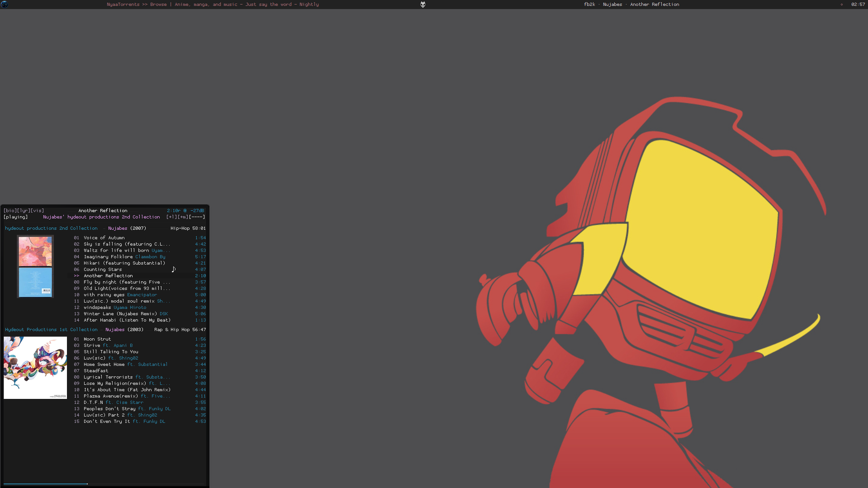Click the NyaaTorrents browser window title
This screenshot has height=488, width=868.
coord(213,5)
